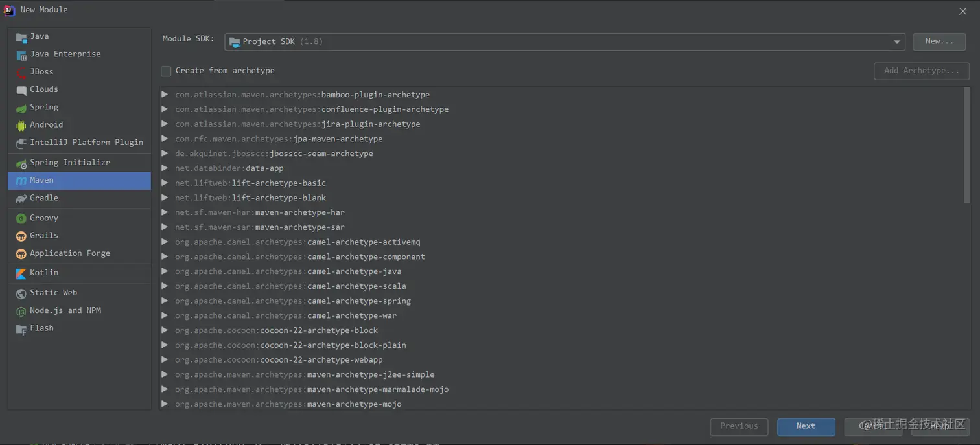The width and height of the screenshot is (980, 445).
Task: Choose the IntelliJ Platform Plugin icon
Action: [21, 143]
